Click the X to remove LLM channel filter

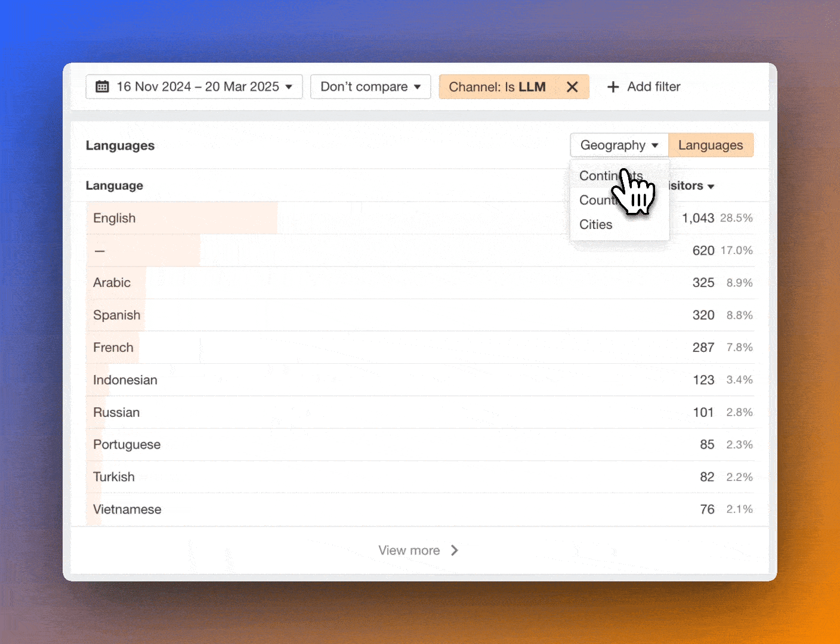pos(572,86)
